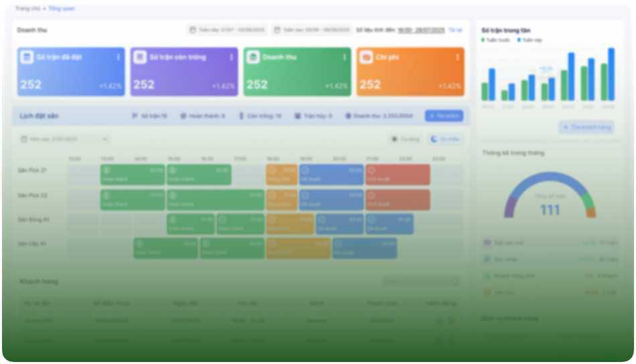Image resolution: width=636 pixels, height=364 pixels.
Task: Click the calendar icon on Số trận đã đặt card
Action: coord(27,57)
